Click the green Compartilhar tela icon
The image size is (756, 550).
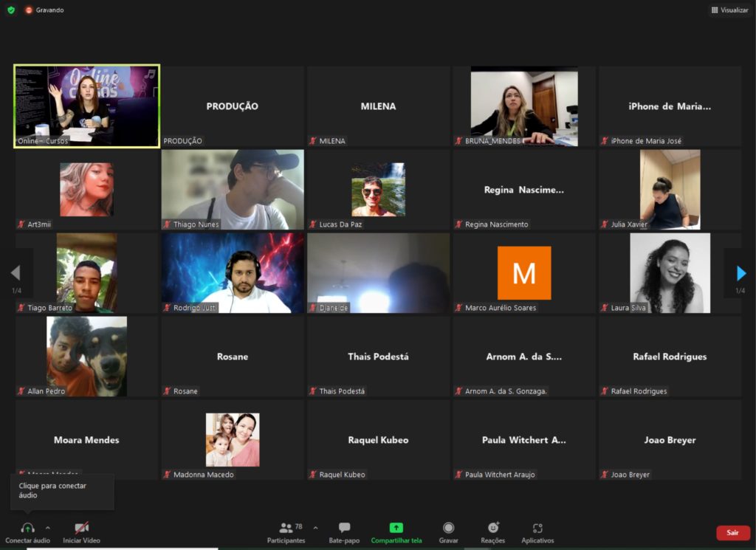[396, 529]
